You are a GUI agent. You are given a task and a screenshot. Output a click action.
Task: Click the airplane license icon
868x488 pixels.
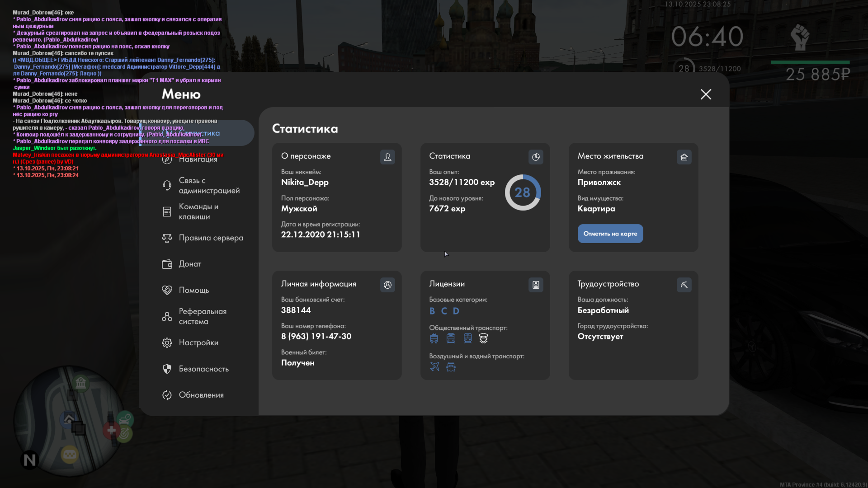click(434, 367)
